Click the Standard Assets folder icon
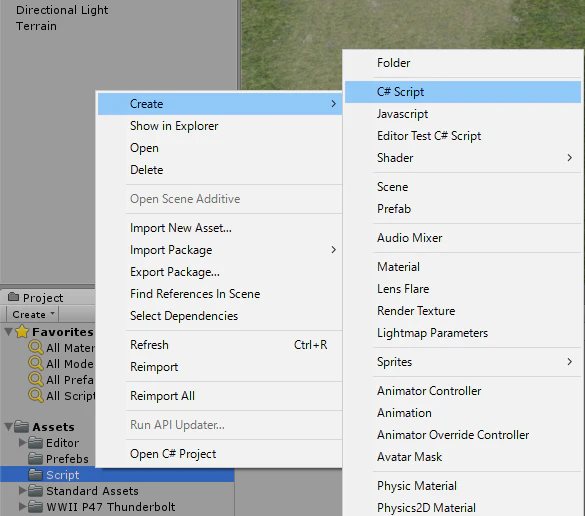Screen dimensions: 585x516 35,491
